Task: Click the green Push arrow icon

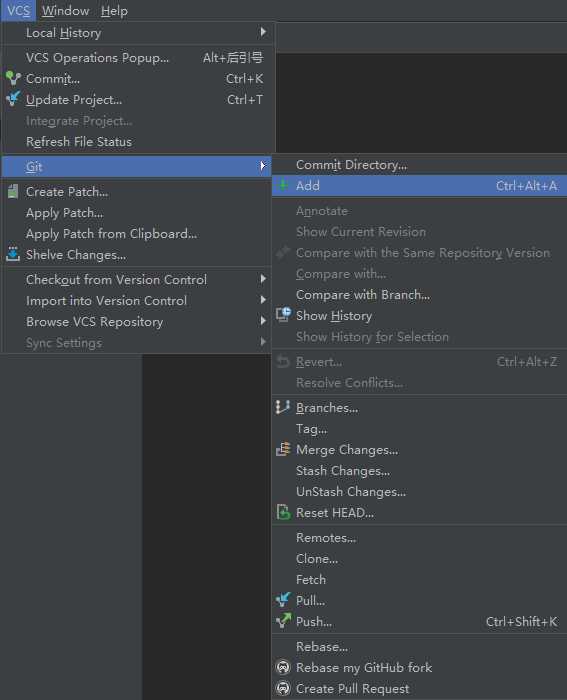Action: pyautogui.click(x=283, y=621)
